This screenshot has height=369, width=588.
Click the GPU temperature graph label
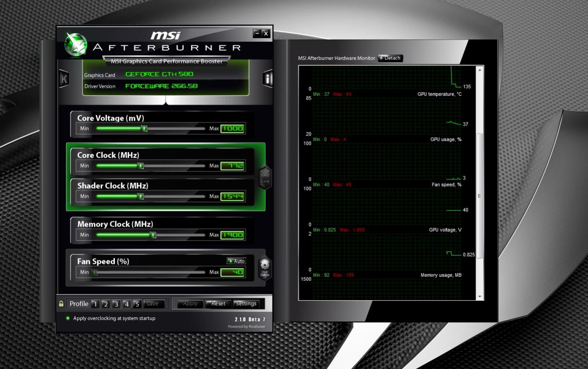pyautogui.click(x=439, y=94)
